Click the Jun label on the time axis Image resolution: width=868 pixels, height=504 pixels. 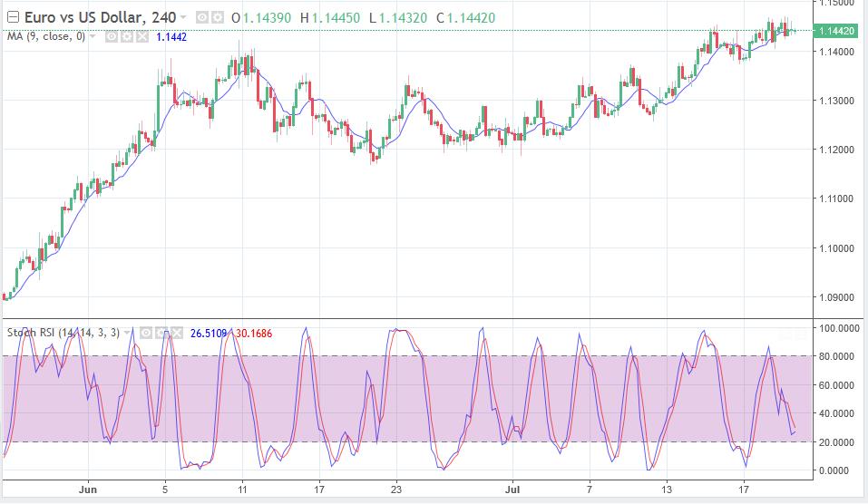click(x=88, y=489)
